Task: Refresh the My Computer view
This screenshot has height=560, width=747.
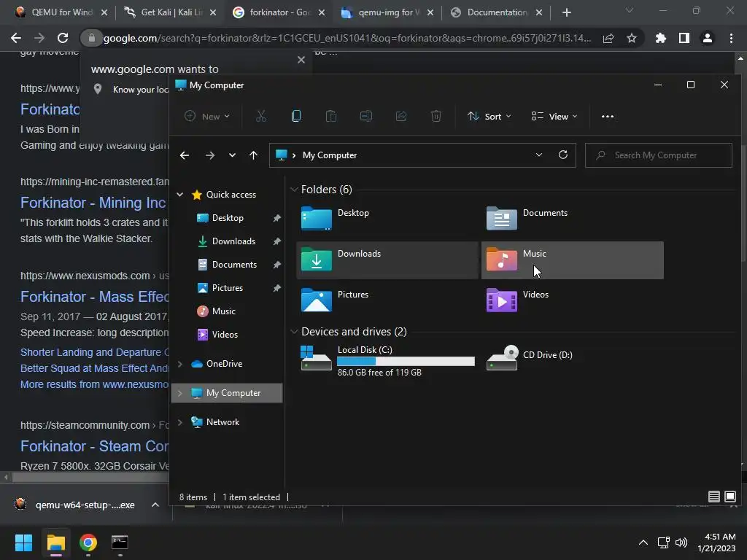Action: coord(563,155)
